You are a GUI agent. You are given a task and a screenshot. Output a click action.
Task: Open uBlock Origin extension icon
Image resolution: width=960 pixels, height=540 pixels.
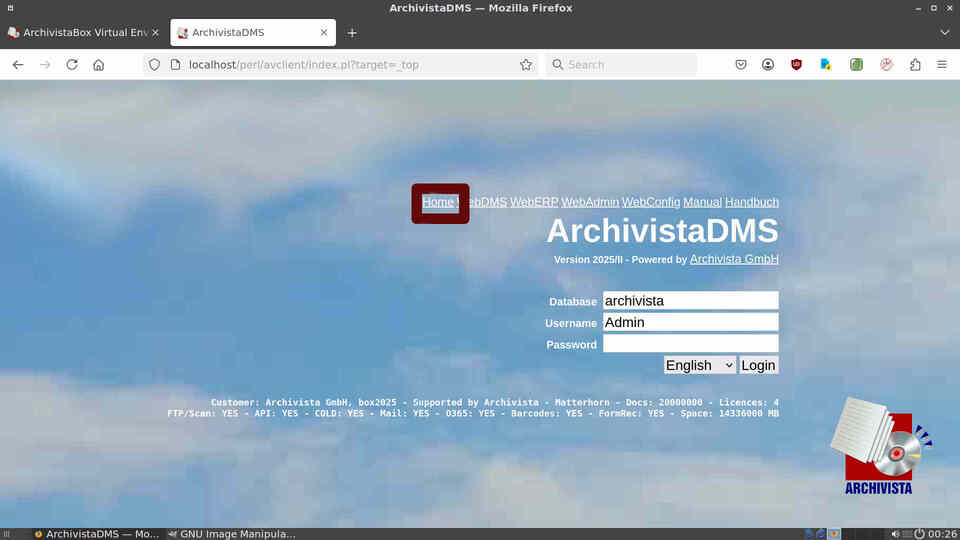point(796,65)
